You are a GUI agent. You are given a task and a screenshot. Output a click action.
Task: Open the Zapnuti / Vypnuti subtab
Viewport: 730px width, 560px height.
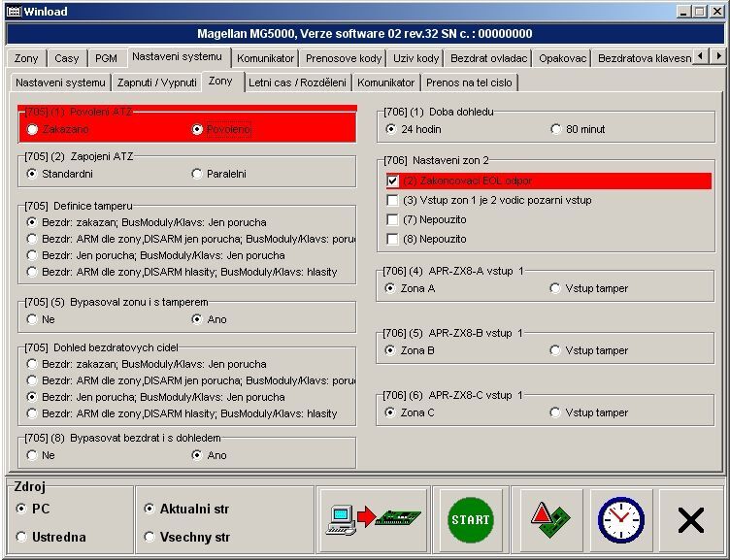click(x=157, y=82)
